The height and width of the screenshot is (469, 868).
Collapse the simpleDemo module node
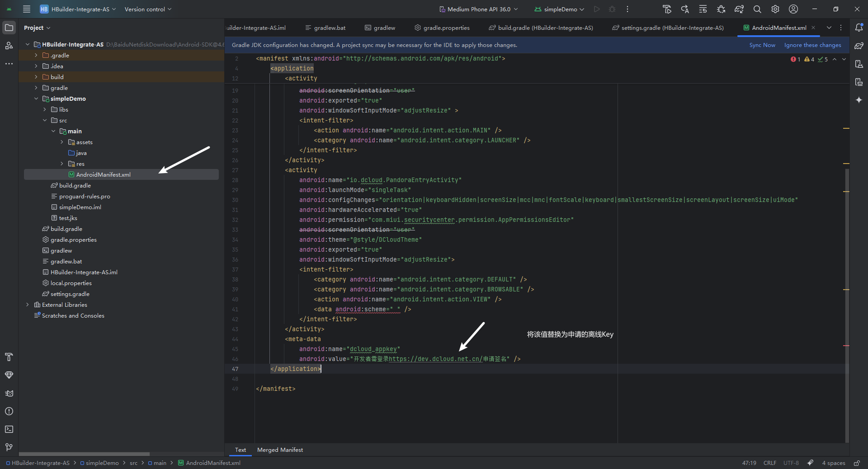pos(36,98)
